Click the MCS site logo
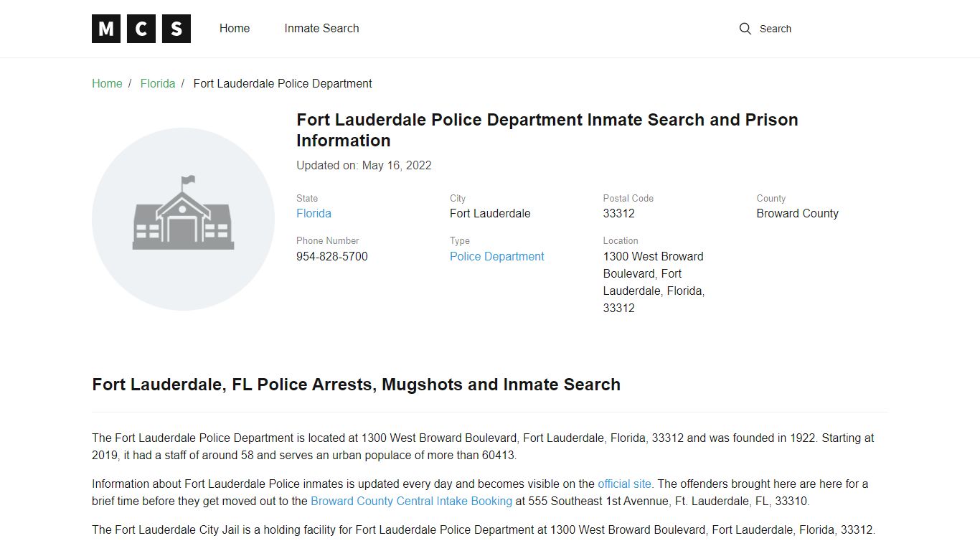 [141, 29]
